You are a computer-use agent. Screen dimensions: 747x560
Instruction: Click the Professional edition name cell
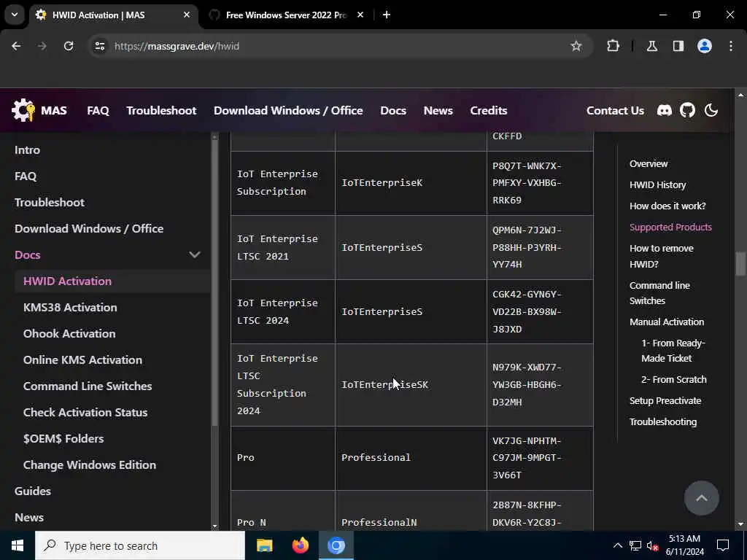click(411, 458)
